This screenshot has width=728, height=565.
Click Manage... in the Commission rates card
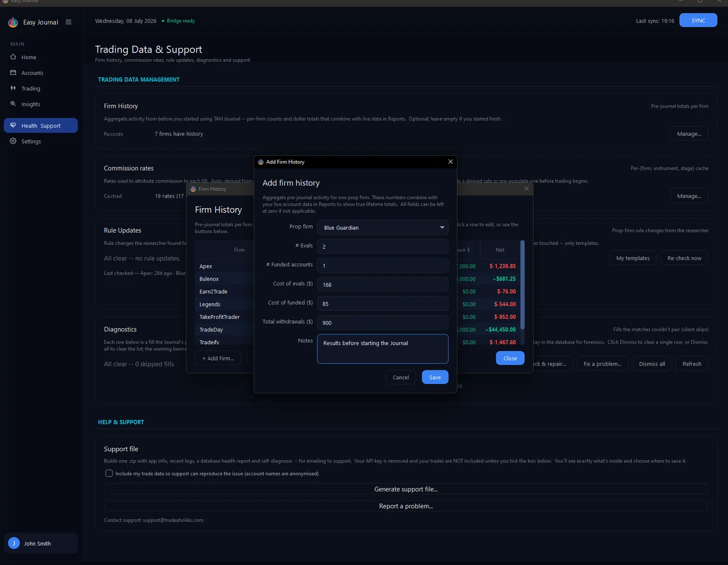689,196
